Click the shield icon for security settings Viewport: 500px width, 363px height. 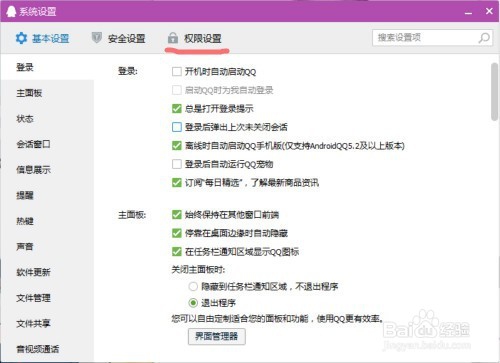point(97,38)
